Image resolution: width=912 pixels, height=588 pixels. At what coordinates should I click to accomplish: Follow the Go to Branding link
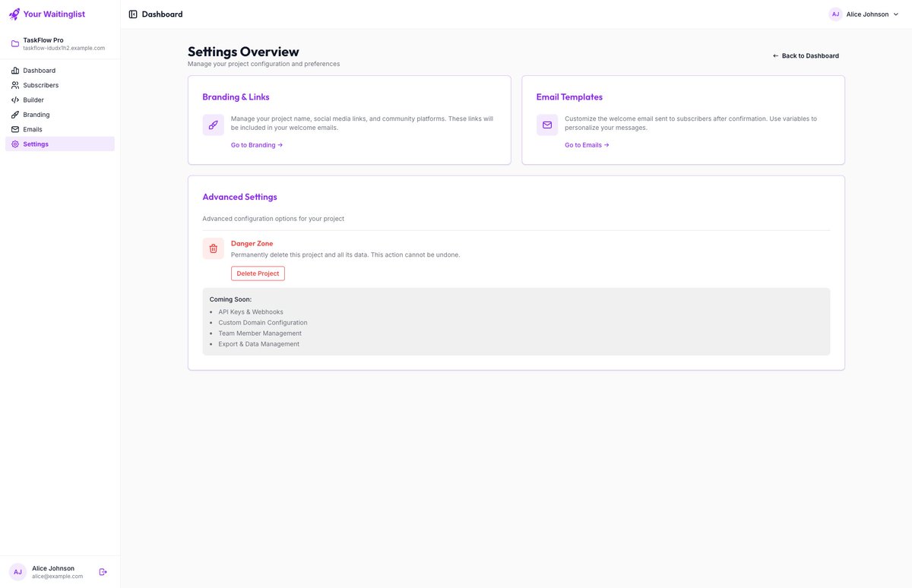point(257,144)
